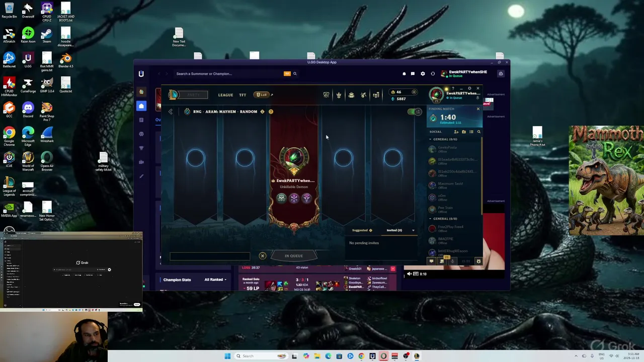Open League client settings gear icon
Viewport: 644px width, 362px height.
pyautogui.click(x=469, y=88)
